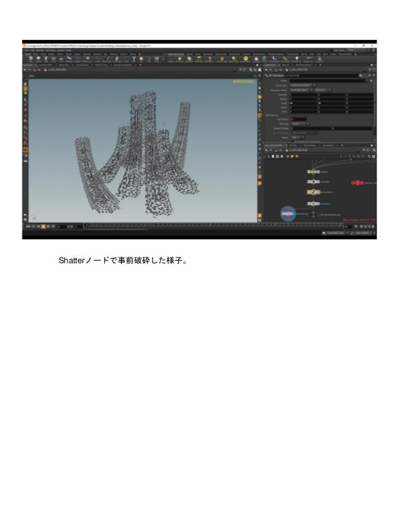Select the File shelf tool

click(x=142, y=59)
